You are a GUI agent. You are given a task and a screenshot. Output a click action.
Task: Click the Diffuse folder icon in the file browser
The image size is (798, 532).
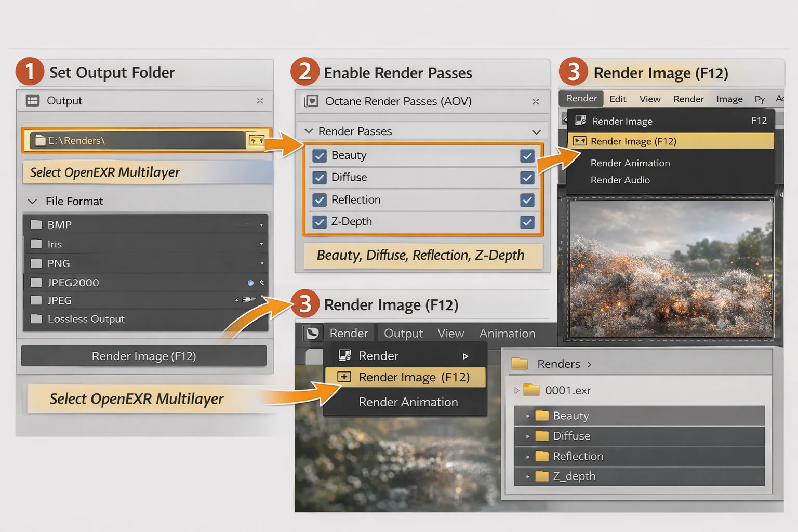coord(542,436)
